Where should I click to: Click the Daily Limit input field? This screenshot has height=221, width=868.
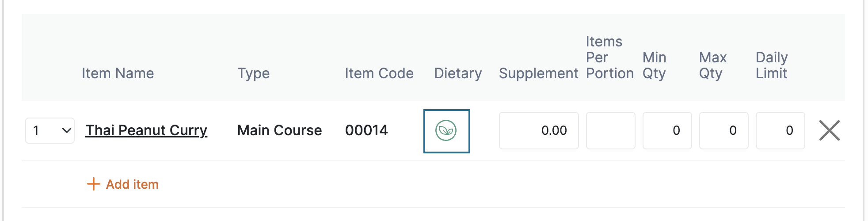tap(780, 130)
